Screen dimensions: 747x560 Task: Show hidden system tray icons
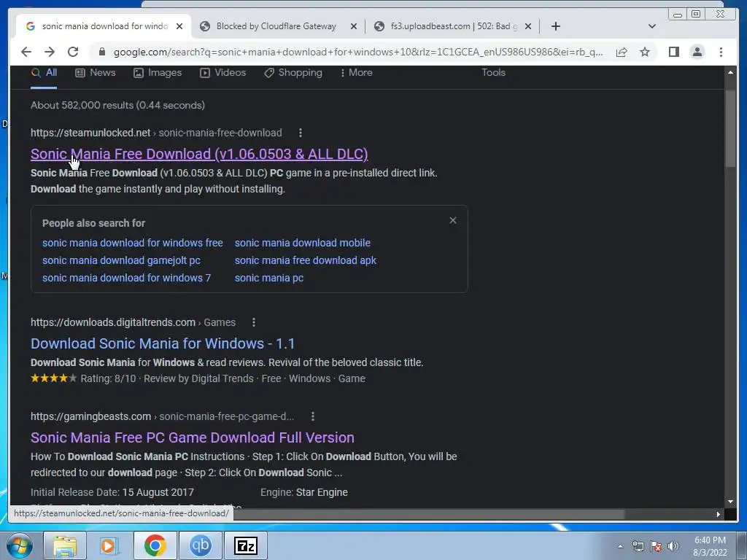coord(620,546)
